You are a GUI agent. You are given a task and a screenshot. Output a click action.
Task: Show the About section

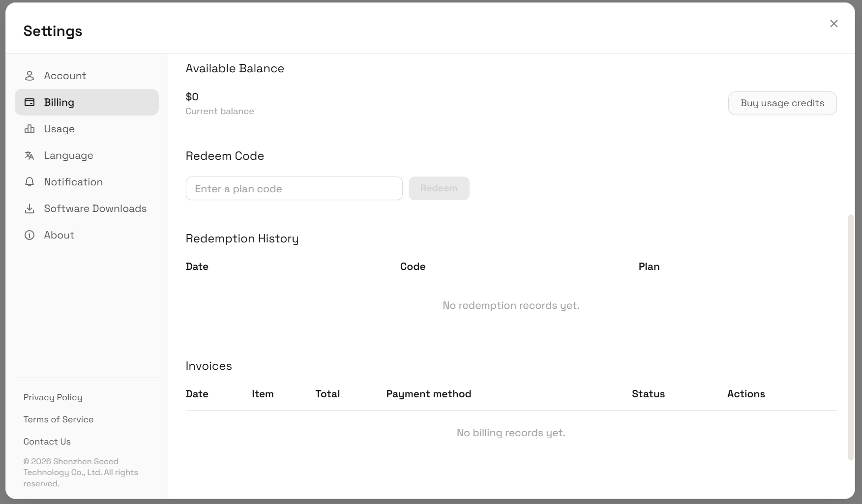click(87, 235)
